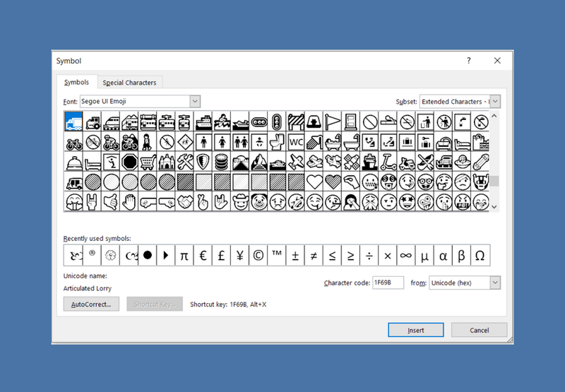Open the Font dropdown list
The height and width of the screenshot is (392, 565).
195,101
